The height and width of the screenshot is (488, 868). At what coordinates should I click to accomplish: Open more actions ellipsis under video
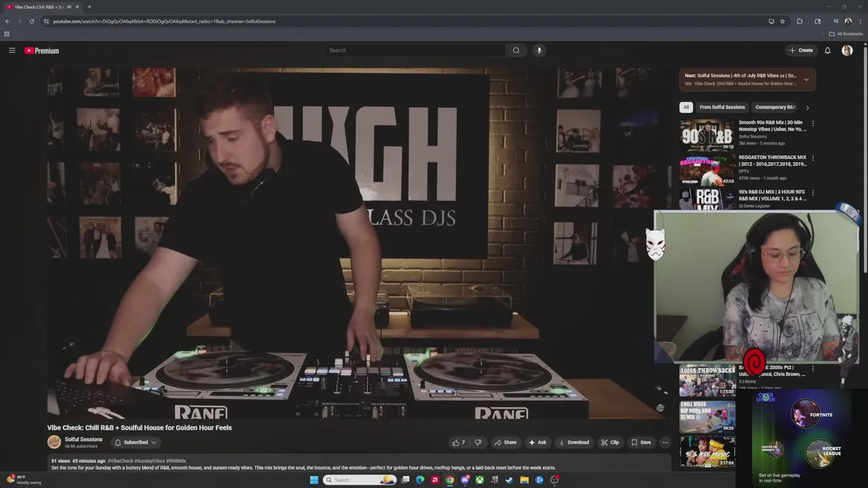coord(665,443)
